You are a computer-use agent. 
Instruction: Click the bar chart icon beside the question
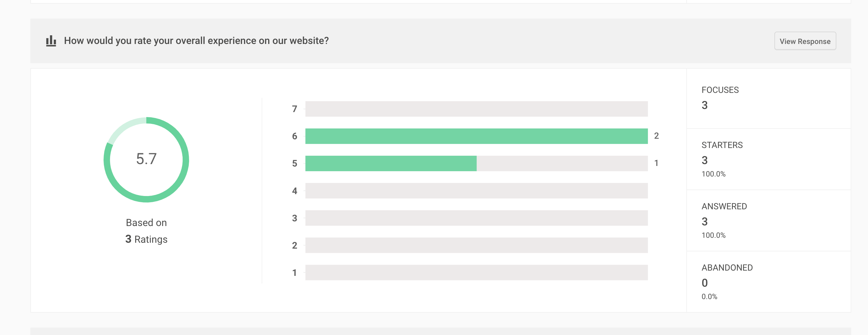tap(51, 41)
